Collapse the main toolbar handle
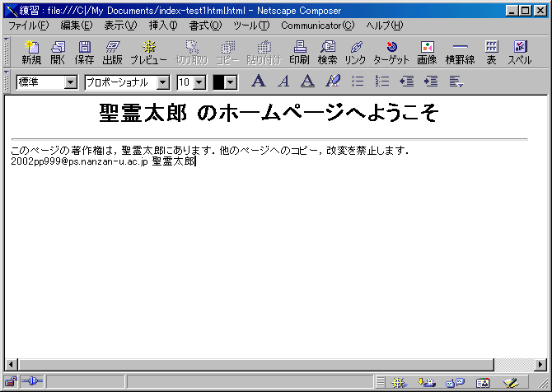Screen dimensions: 552x392 click(x=7, y=52)
